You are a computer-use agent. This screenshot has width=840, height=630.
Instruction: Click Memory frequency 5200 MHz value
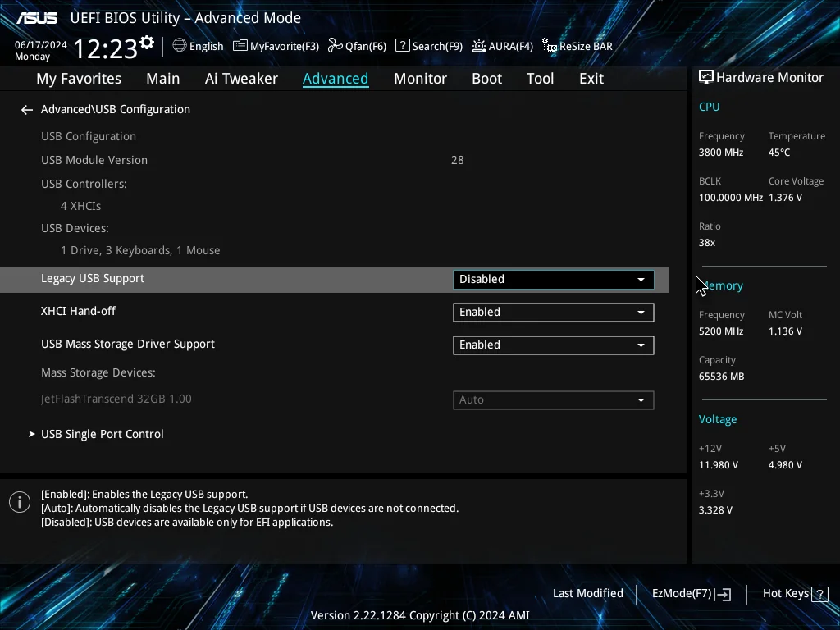(720, 331)
